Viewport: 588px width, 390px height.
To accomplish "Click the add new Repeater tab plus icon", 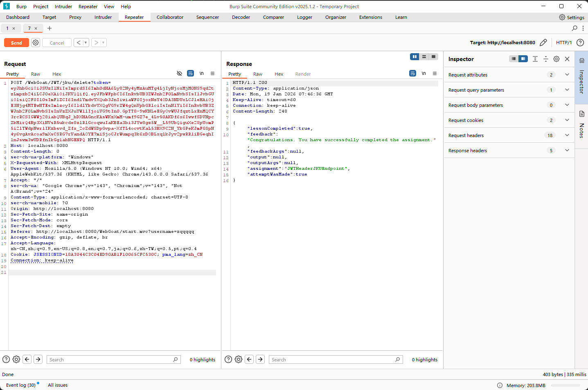I will [50, 28].
